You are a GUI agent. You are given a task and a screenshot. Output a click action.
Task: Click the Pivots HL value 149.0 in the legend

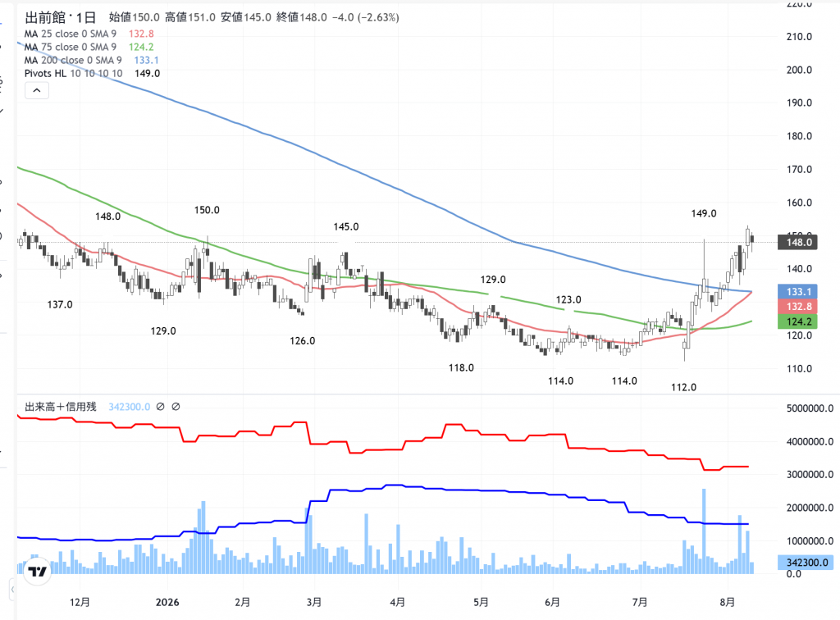tap(148, 73)
